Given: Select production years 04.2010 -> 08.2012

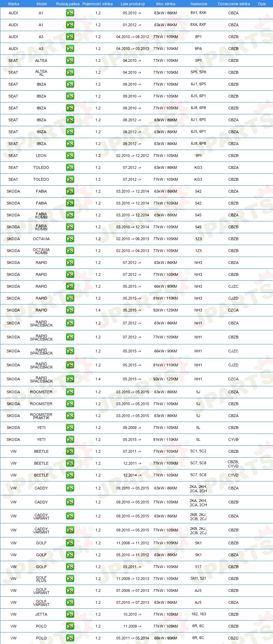Looking at the screenshot, I should pyautogui.click(x=133, y=37).
